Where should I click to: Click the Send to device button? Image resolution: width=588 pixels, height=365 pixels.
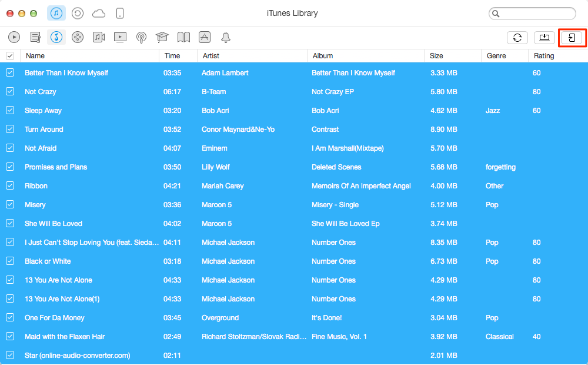(x=572, y=38)
